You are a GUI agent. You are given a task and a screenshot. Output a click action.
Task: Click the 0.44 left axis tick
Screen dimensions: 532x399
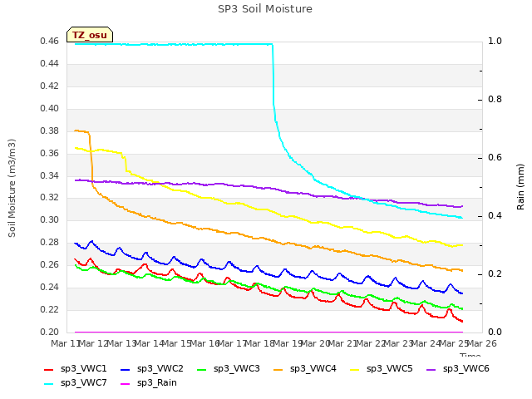click(x=50, y=64)
